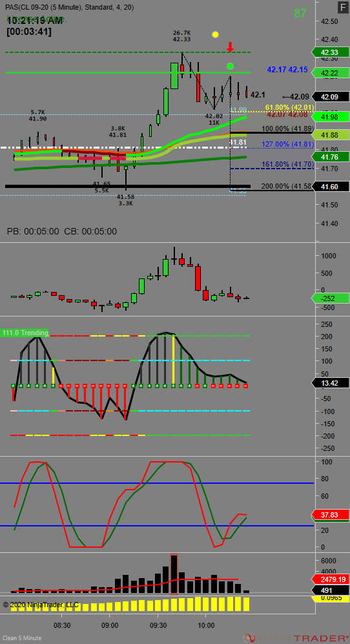The width and height of the screenshot is (350, 644).
Task: Click the red 2479.19 volume average marker
Action: point(330,579)
